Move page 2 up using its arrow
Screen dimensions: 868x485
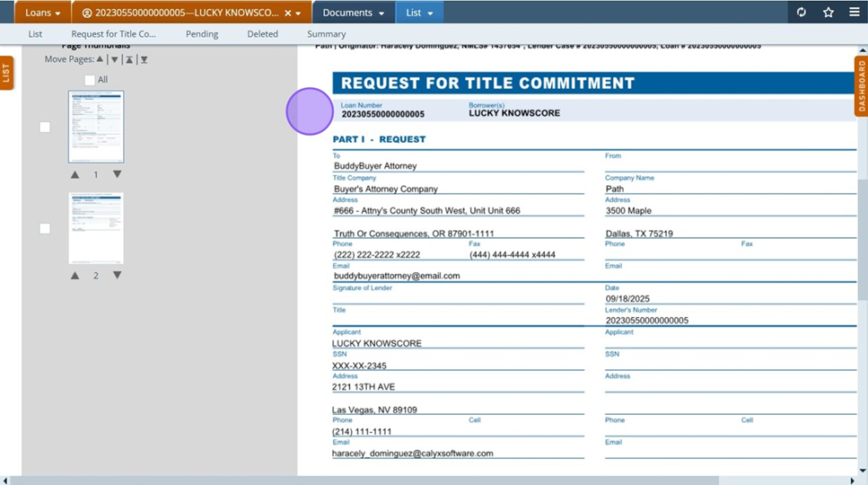75,276
